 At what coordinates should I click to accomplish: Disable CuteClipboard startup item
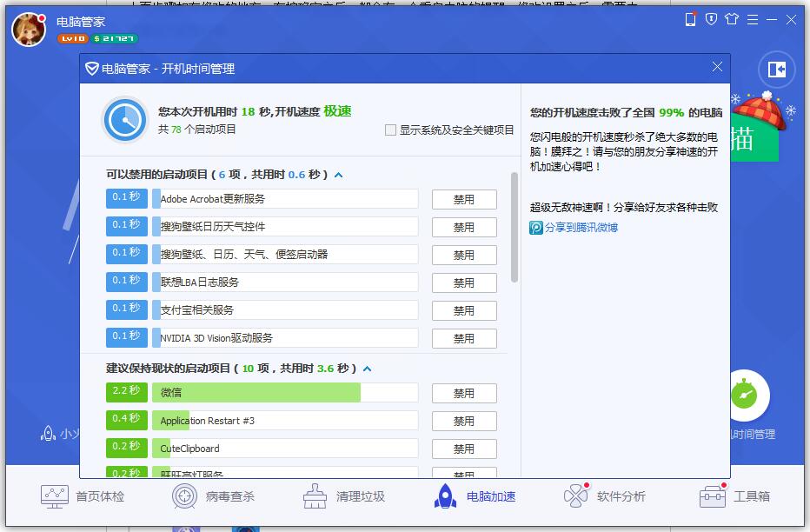464,449
